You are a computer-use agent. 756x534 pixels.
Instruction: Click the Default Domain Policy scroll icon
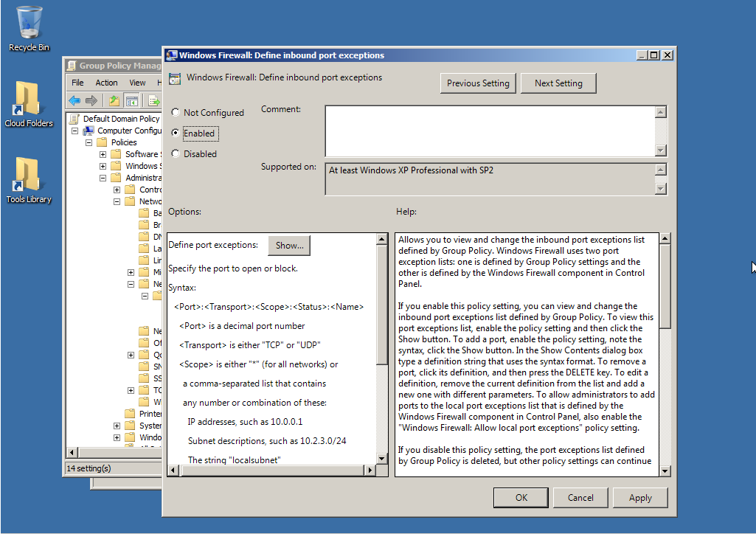pyautogui.click(x=74, y=118)
